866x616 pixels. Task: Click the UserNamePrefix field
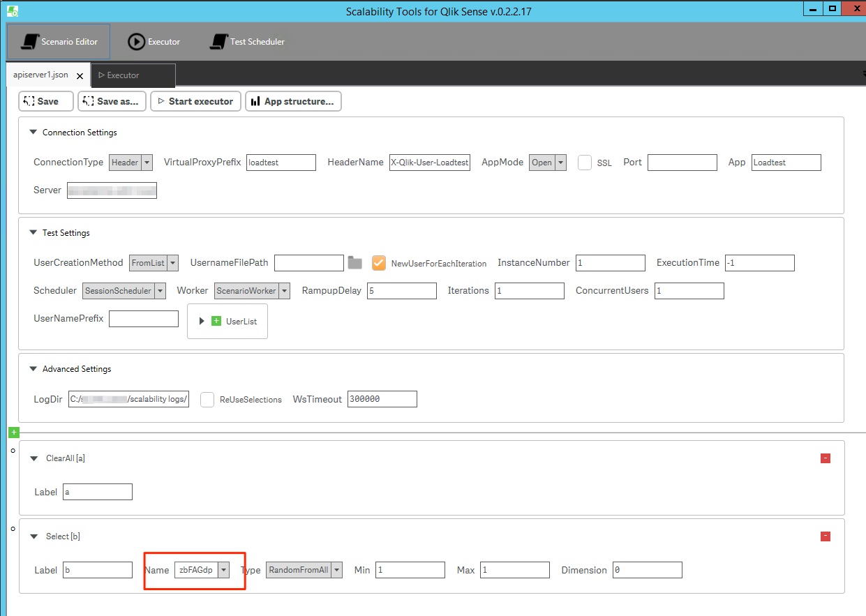click(144, 319)
